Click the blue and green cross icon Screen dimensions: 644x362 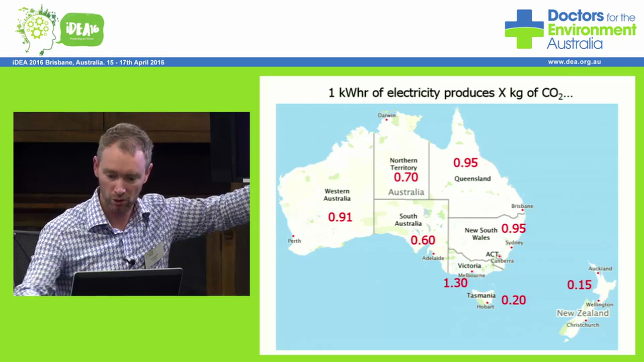(x=524, y=29)
